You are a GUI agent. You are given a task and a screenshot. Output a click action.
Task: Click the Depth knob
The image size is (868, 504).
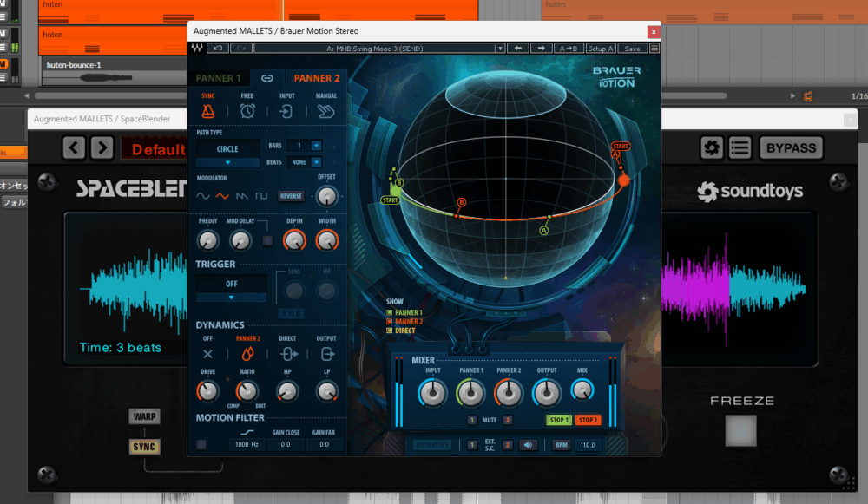pyautogui.click(x=294, y=240)
